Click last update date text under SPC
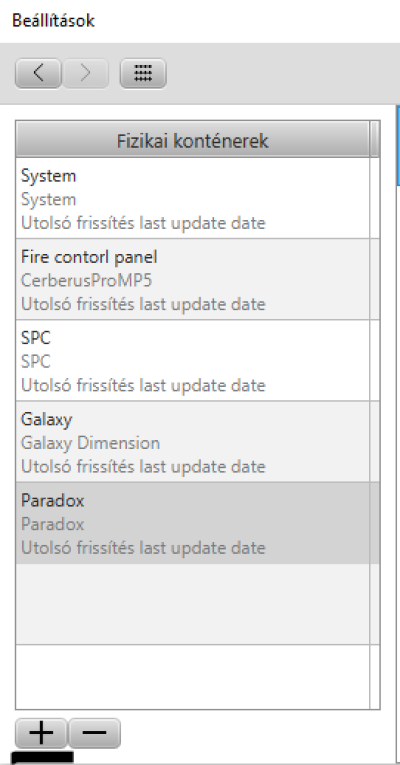 click(201, 385)
